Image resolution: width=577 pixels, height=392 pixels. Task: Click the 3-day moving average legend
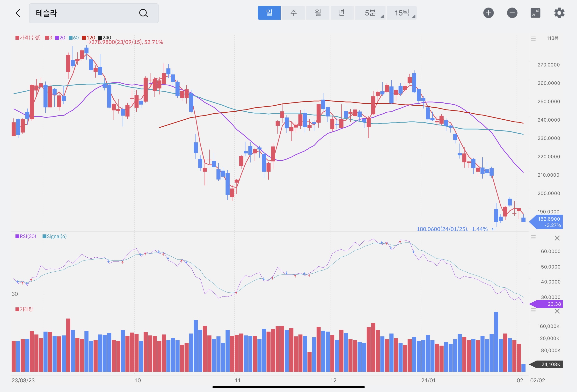click(48, 38)
